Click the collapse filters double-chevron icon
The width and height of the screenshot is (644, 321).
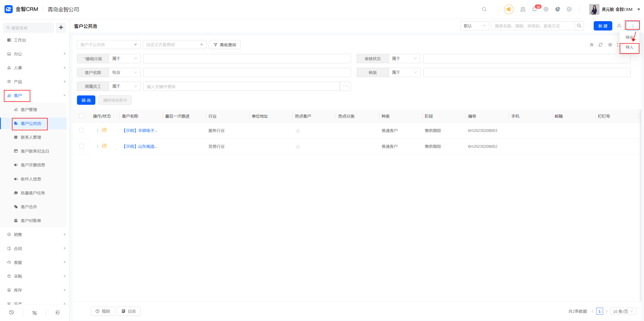[592, 45]
